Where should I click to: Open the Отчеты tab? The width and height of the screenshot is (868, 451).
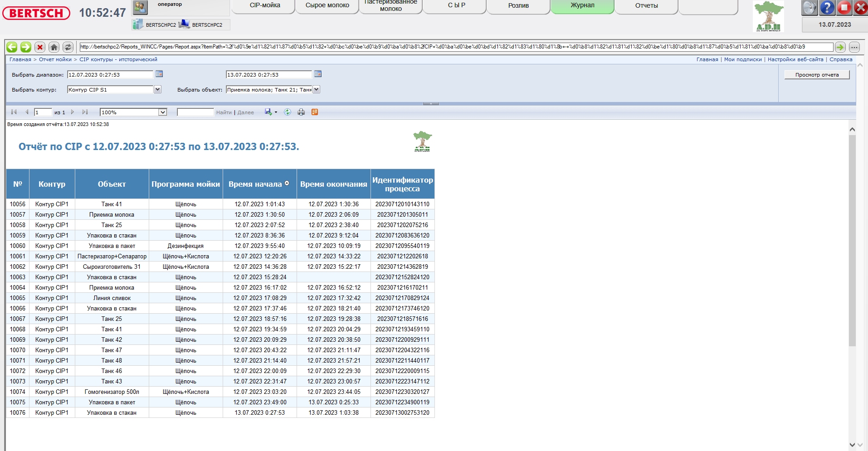(x=646, y=6)
